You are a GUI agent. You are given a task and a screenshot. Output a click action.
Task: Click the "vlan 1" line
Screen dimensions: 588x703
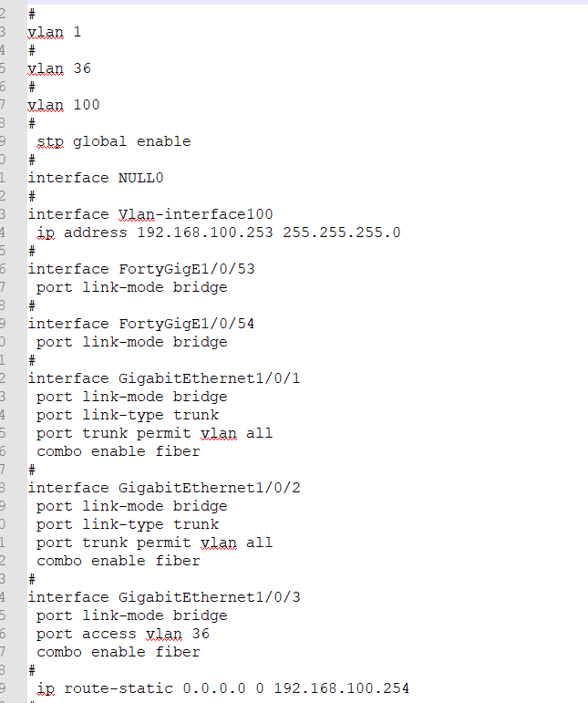pyautogui.click(x=55, y=32)
